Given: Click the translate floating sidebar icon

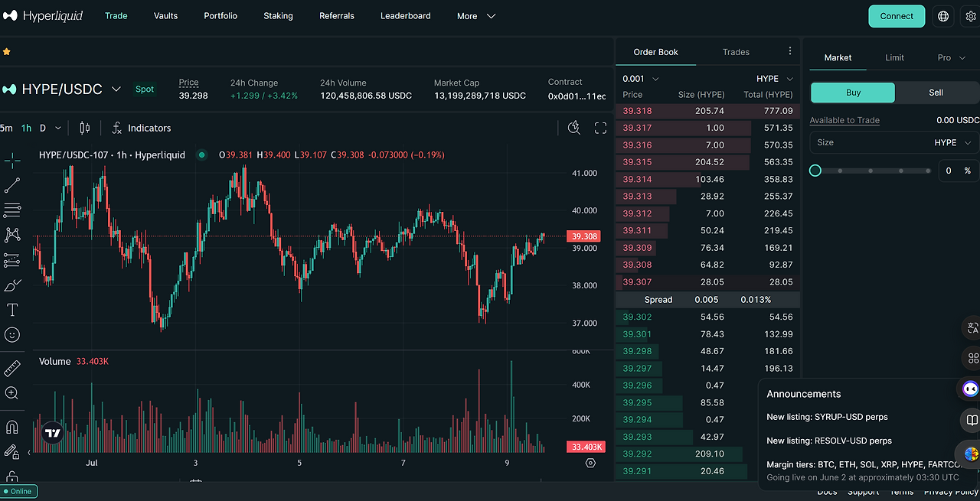Looking at the screenshot, I should [972, 328].
